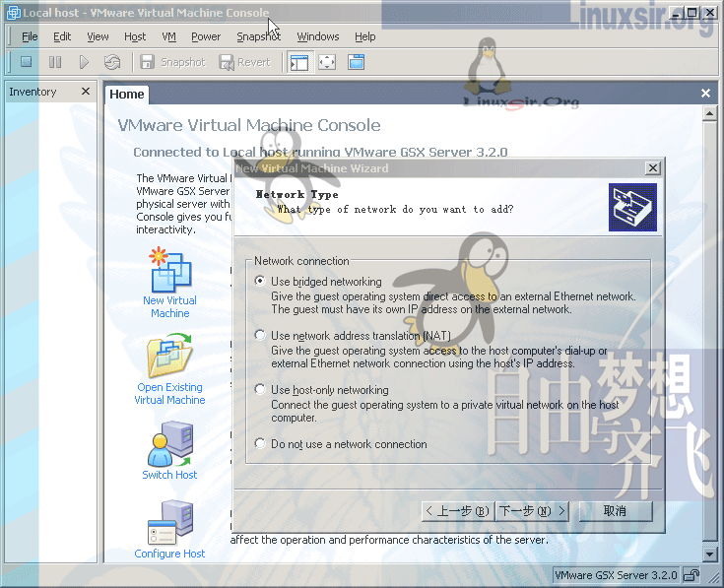Click the Switch Host link text
This screenshot has height=588, width=724.
tap(169, 475)
